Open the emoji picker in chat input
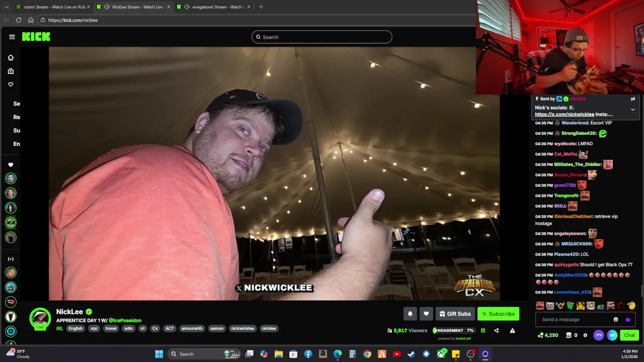This screenshot has width=644, height=362. [x=616, y=319]
